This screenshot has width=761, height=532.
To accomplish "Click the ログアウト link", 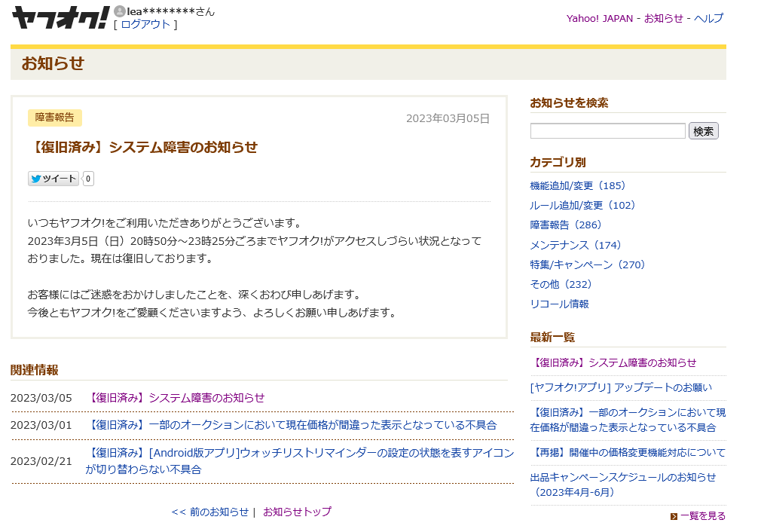I will [145, 25].
